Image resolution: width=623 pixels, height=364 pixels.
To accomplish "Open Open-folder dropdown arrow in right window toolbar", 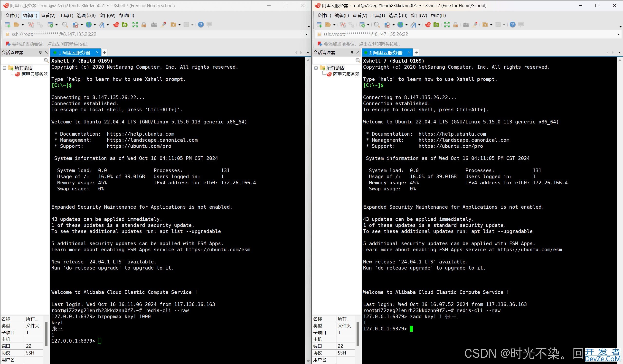I will click(334, 25).
